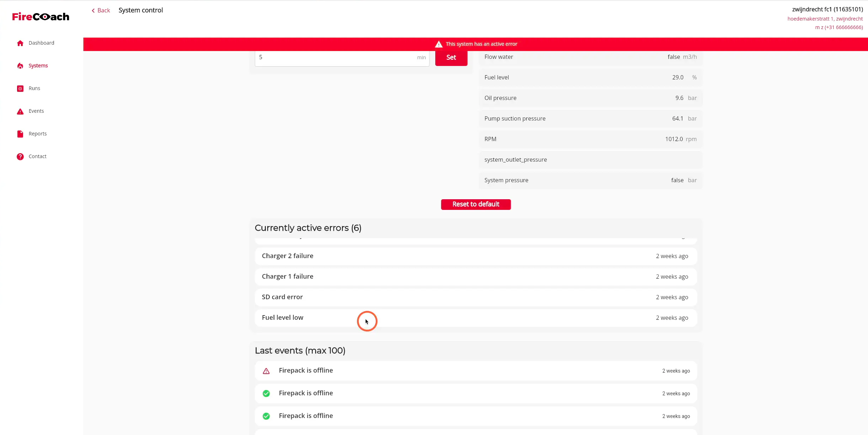Click the minutes input field with value 5

pos(342,58)
